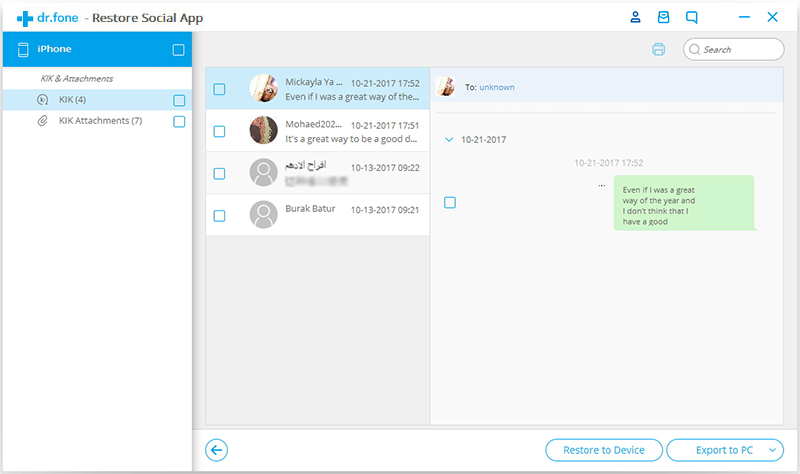800x474 pixels.
Task: Click the magnifier icon in search box
Action: point(694,49)
